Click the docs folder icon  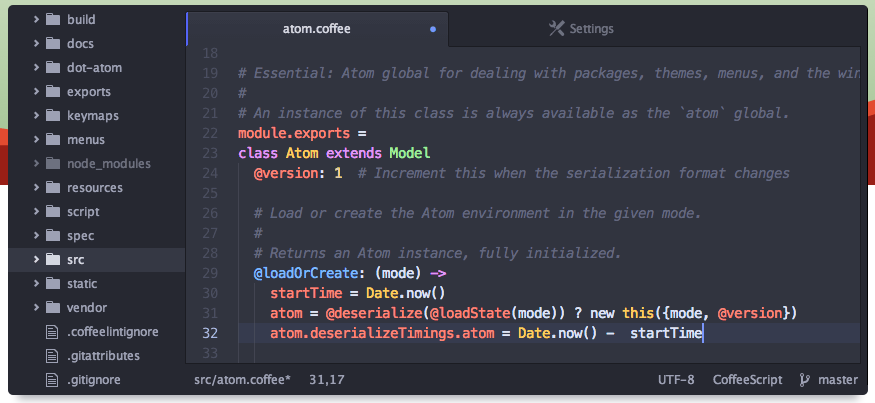(52, 44)
